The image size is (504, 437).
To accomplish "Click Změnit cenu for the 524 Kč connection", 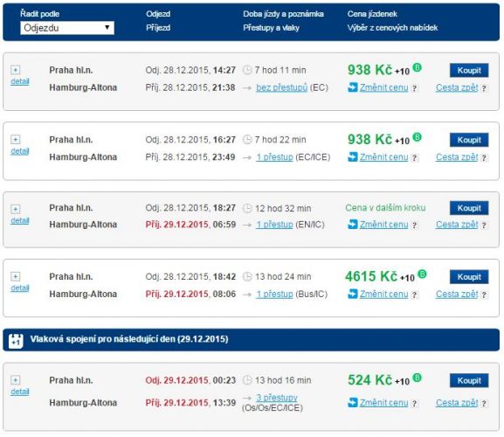I will click(383, 403).
